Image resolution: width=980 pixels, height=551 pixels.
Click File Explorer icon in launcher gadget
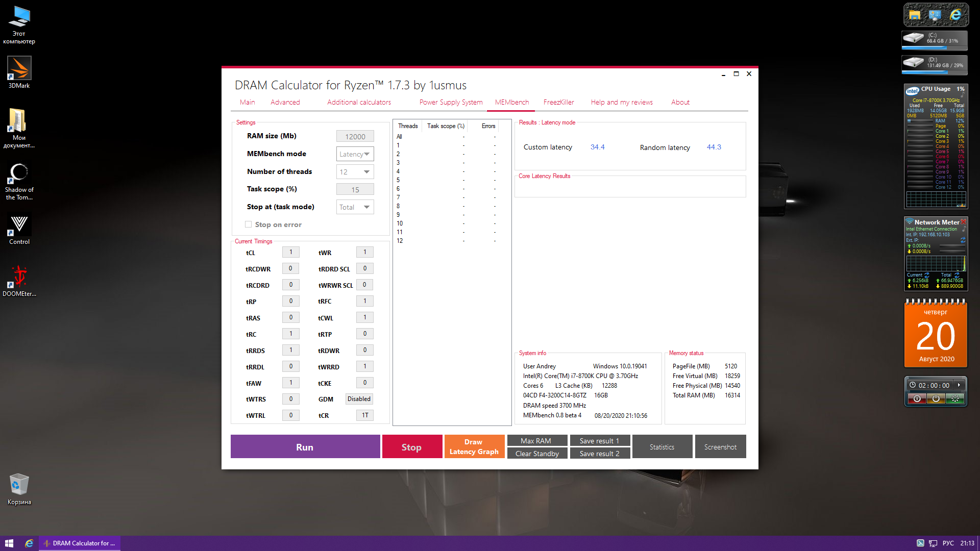pos(915,15)
